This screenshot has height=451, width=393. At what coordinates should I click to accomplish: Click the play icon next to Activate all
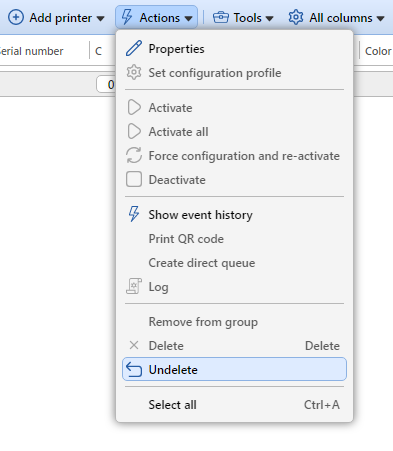[x=134, y=132]
